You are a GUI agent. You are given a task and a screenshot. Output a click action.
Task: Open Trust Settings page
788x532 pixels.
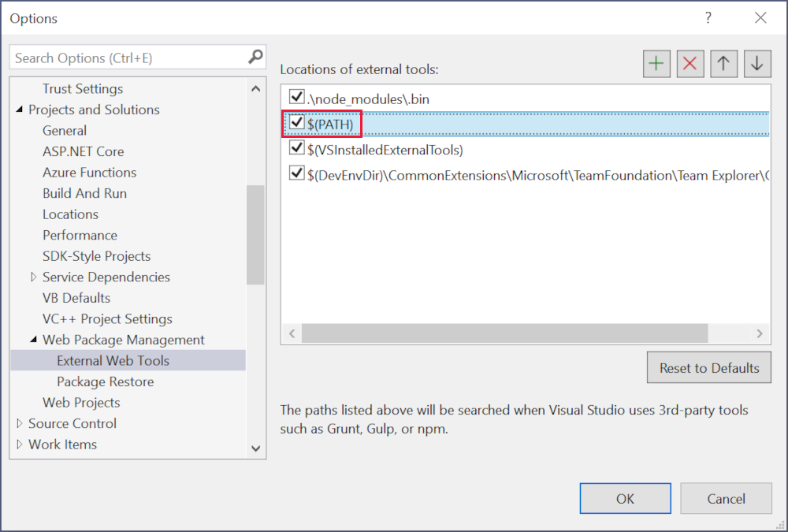pos(83,88)
